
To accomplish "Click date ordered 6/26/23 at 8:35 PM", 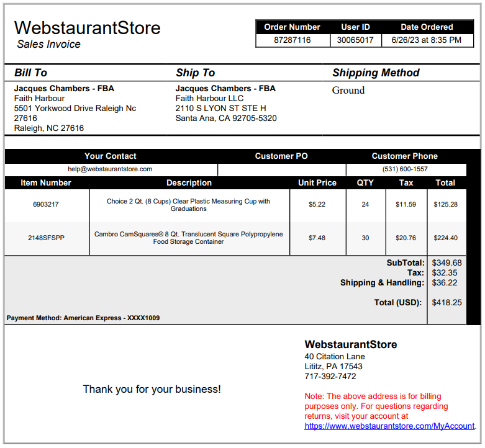I will [427, 40].
